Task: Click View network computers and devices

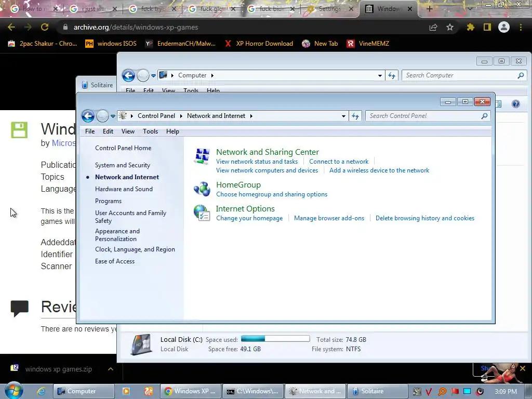Action: tap(267, 170)
